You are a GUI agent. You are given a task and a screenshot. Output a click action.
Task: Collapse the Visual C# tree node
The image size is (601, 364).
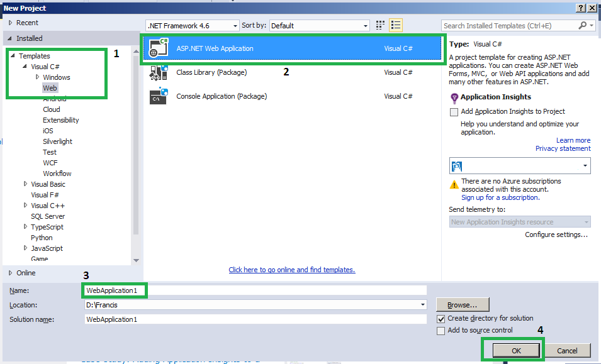pyautogui.click(x=25, y=66)
